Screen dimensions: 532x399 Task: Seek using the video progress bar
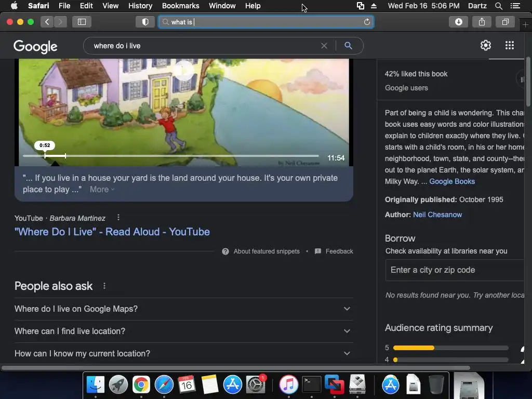[x=170, y=156]
